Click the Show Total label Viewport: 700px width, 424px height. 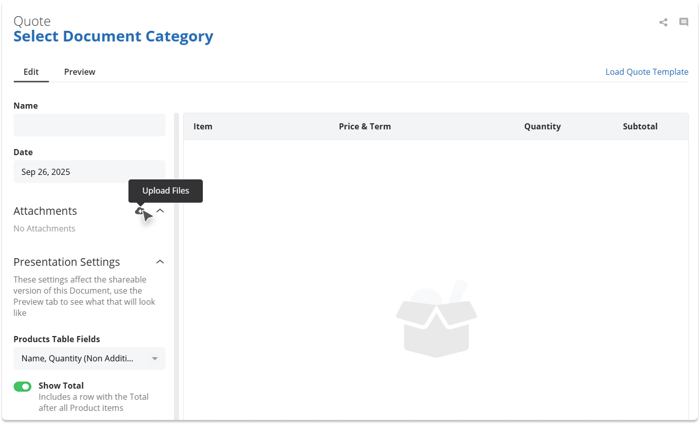point(61,386)
